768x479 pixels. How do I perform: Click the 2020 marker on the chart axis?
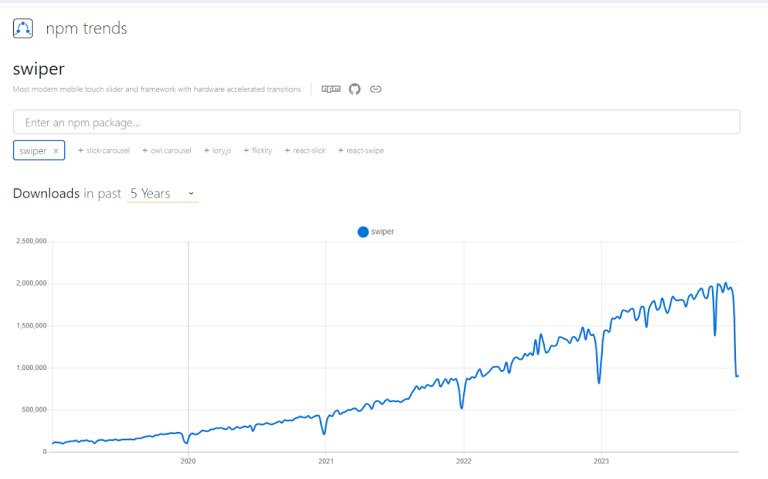[x=188, y=462]
